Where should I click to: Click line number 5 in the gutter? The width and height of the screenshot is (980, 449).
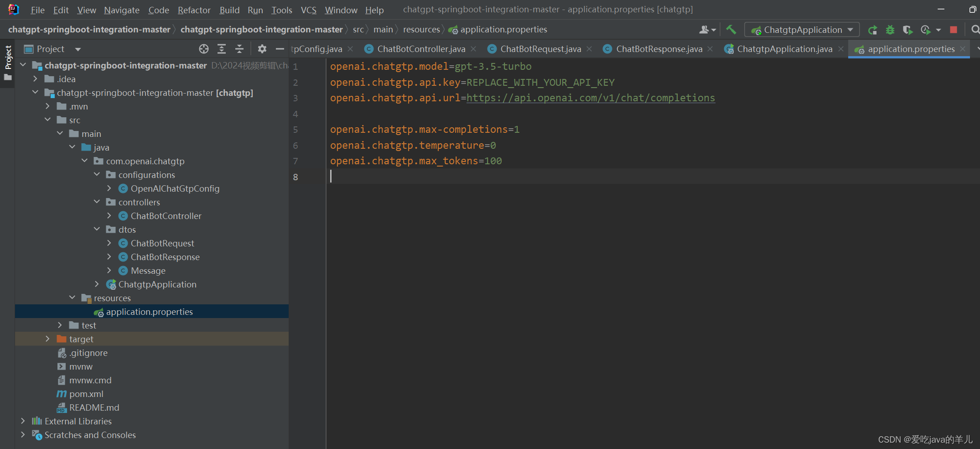(295, 129)
